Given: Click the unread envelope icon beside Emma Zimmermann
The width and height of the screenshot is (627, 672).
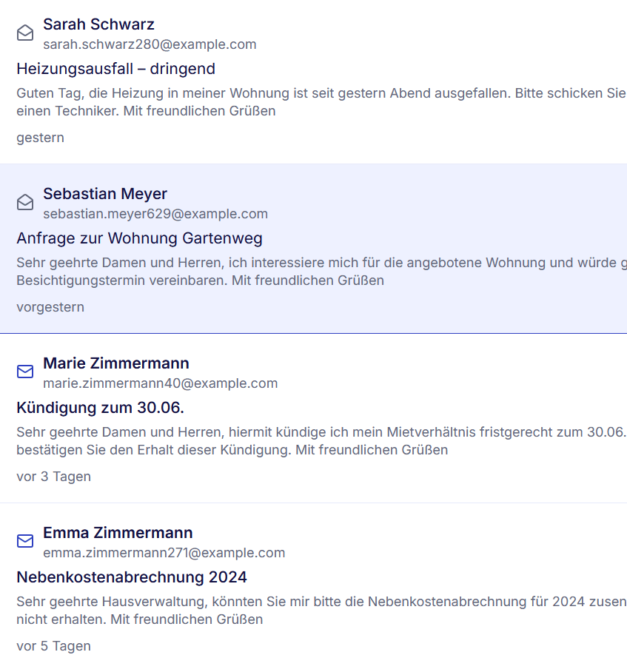Looking at the screenshot, I should 25,541.
